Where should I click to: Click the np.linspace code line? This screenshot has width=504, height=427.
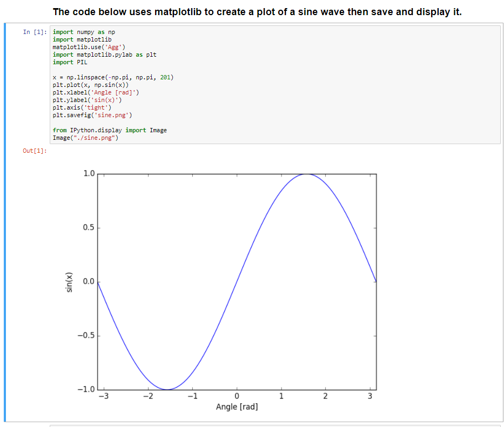(113, 78)
